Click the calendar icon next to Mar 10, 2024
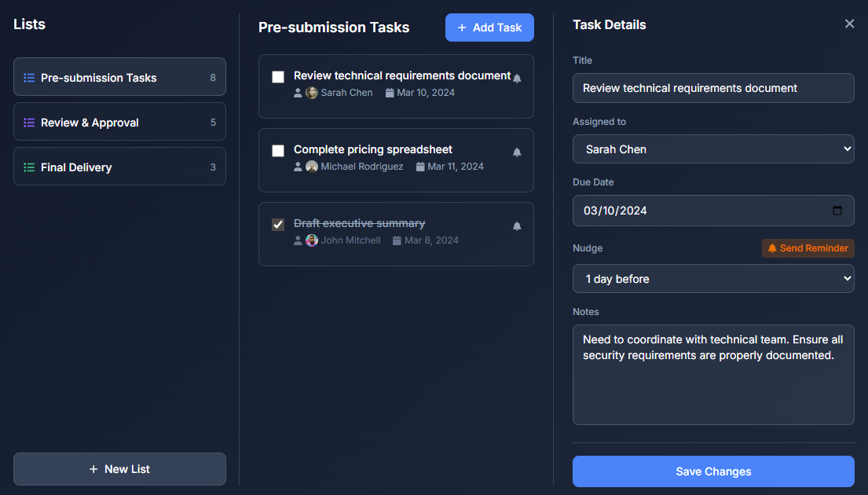Image resolution: width=868 pixels, height=495 pixels. coord(390,93)
